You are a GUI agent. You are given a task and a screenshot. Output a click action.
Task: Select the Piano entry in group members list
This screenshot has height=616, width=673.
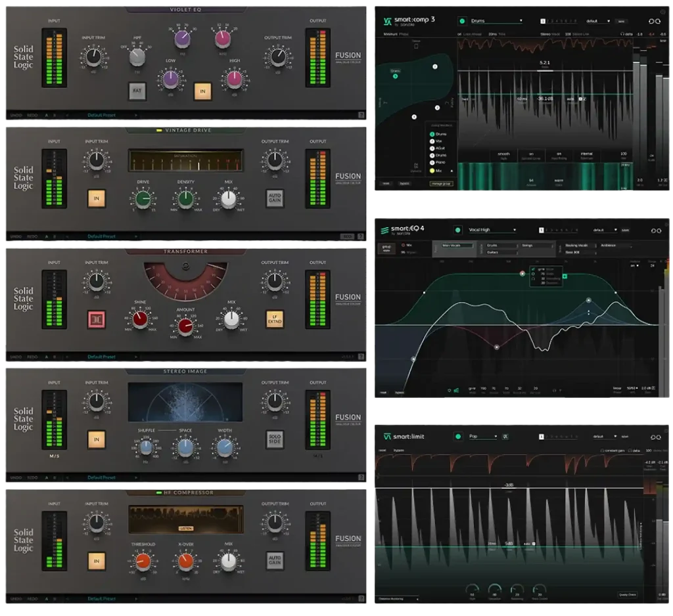coord(440,163)
